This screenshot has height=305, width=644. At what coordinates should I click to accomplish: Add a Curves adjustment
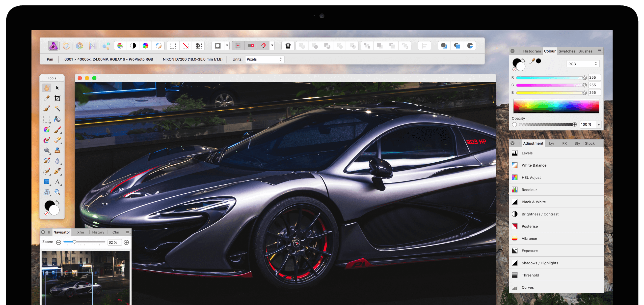coord(528,287)
